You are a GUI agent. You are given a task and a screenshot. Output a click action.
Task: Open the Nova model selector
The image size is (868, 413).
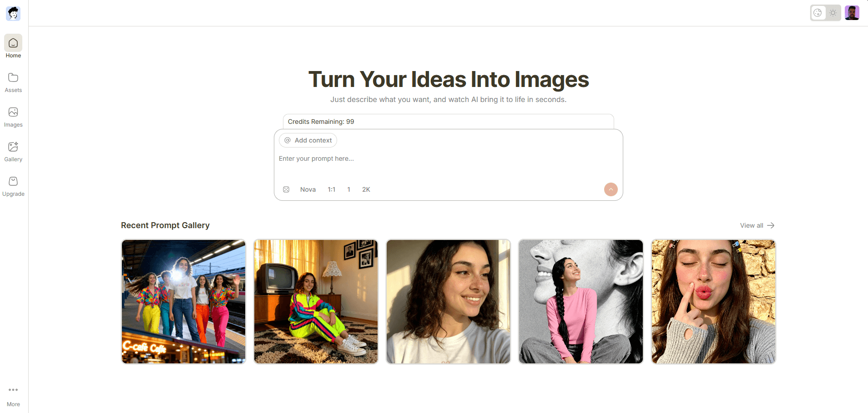click(308, 189)
